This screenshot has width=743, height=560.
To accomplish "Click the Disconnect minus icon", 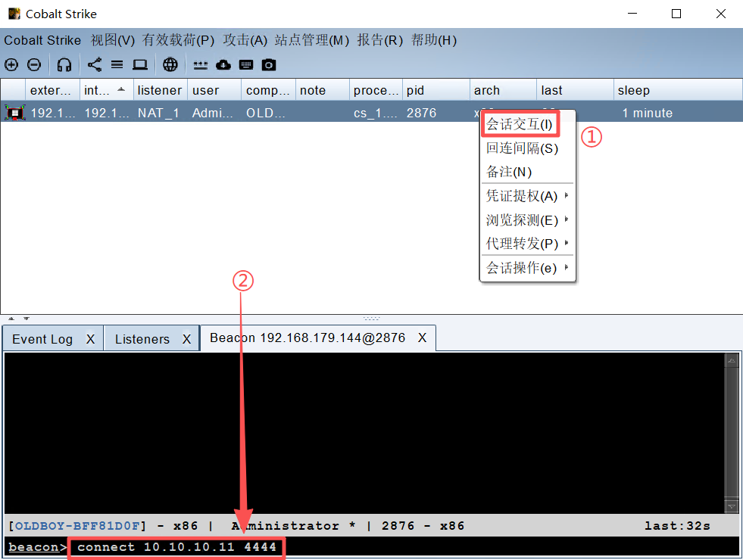I will (x=33, y=64).
